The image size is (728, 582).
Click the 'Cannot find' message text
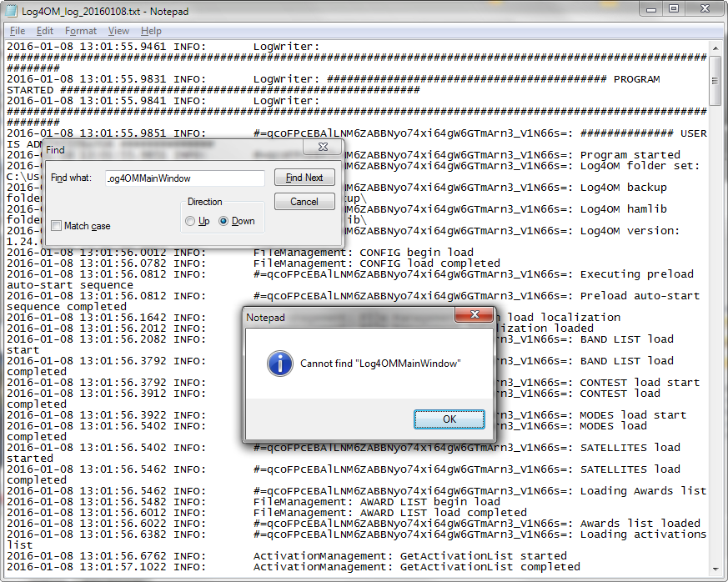381,364
